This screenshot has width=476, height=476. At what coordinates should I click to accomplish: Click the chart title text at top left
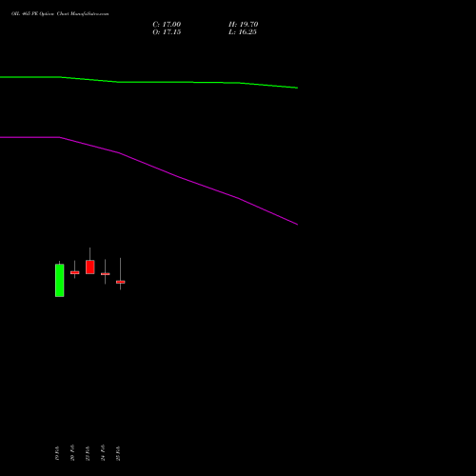pyautogui.click(x=60, y=14)
